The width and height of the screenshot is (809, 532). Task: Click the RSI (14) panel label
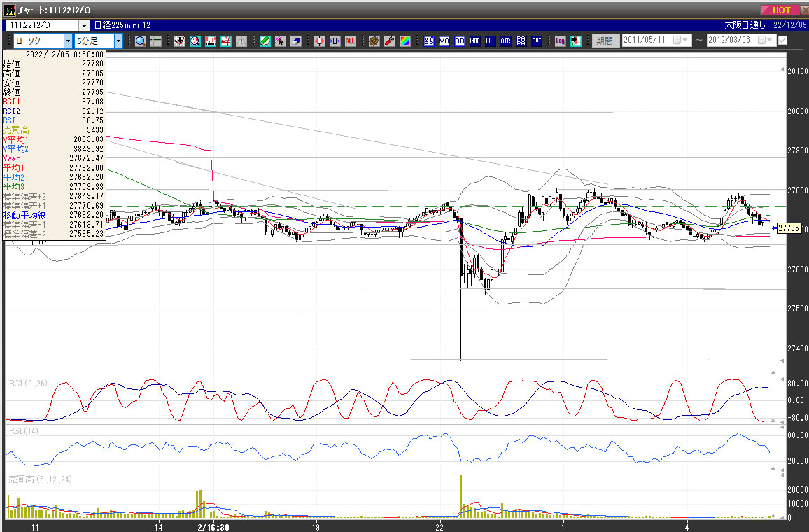click(x=24, y=431)
